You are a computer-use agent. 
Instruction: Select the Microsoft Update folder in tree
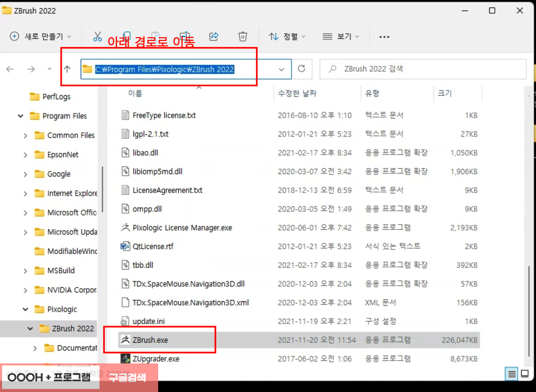66,232
